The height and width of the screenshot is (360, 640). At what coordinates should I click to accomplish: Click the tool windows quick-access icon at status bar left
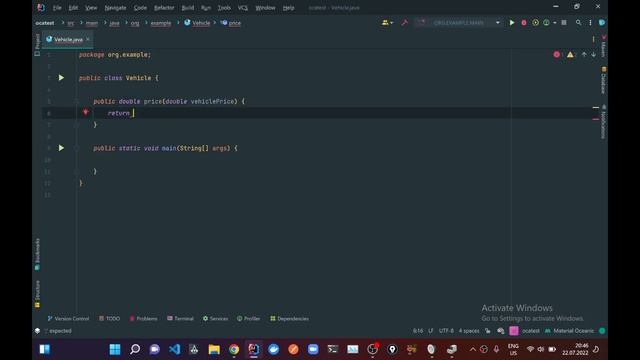(37, 331)
